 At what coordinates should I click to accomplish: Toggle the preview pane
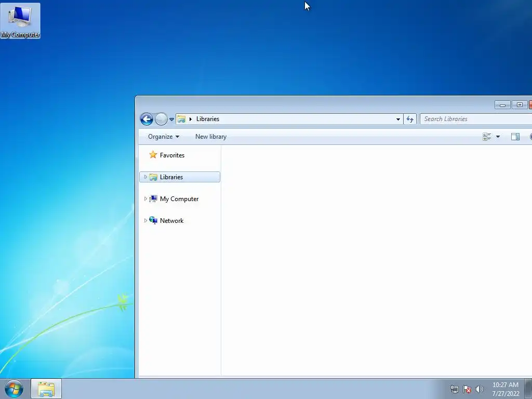click(x=515, y=137)
